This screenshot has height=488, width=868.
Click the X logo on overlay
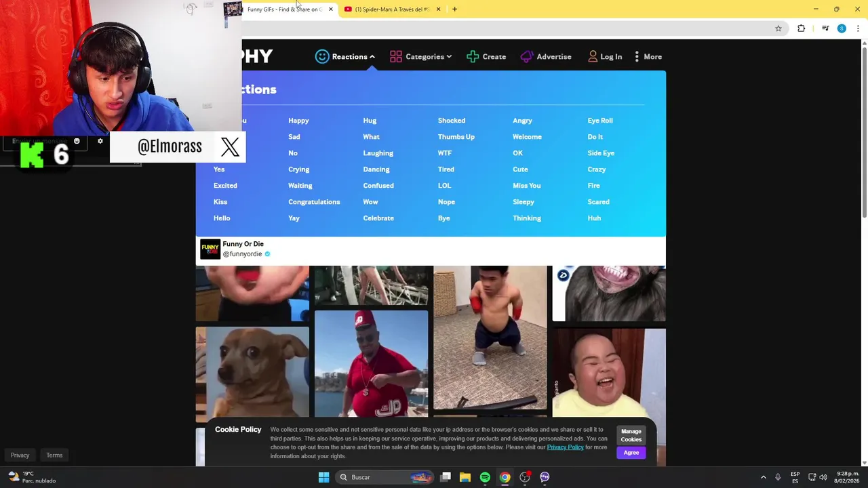click(230, 147)
